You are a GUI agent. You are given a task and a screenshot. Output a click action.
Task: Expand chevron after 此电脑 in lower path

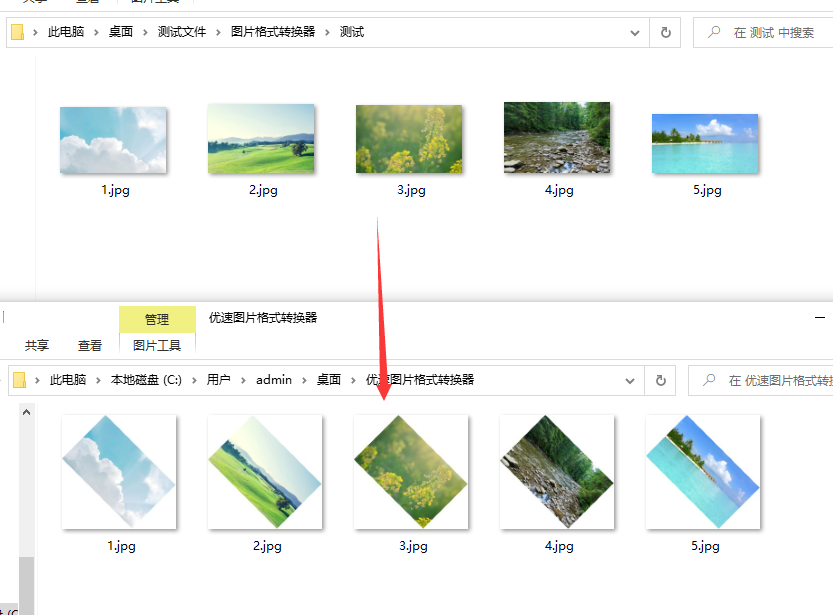tap(98, 380)
